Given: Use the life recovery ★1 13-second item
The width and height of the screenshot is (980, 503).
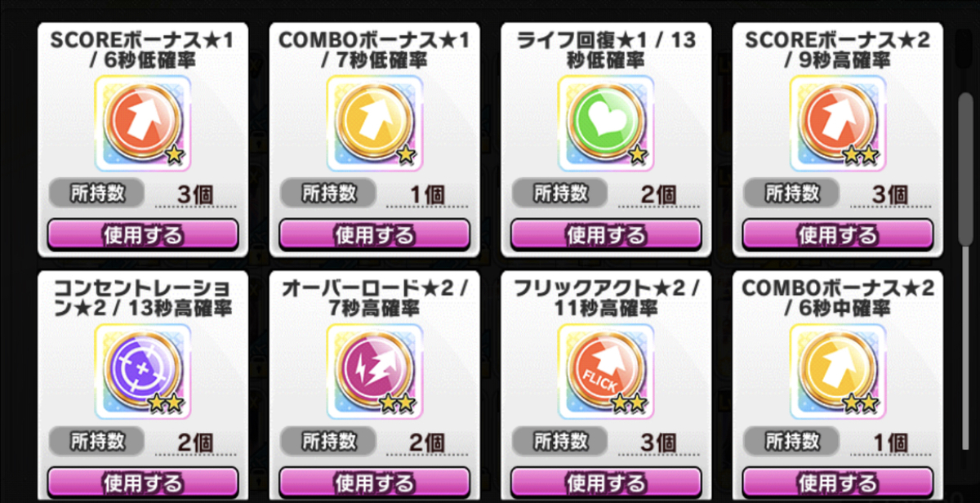Looking at the screenshot, I should (606, 234).
